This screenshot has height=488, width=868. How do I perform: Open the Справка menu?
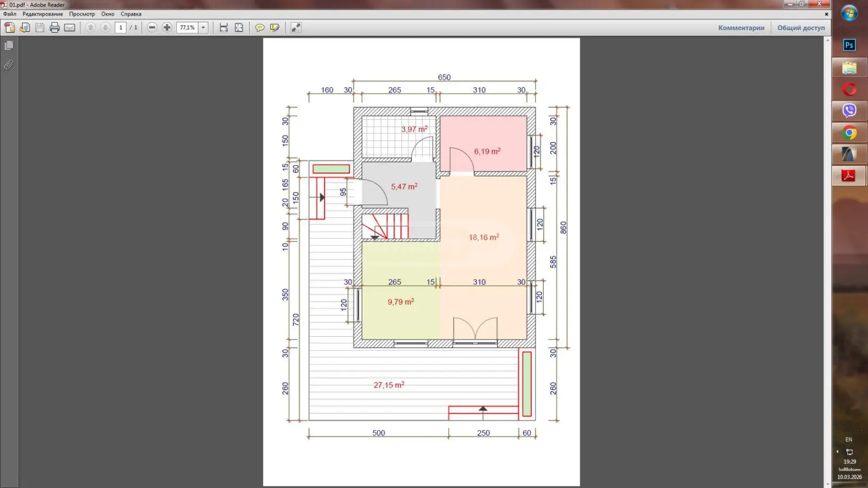tap(131, 14)
